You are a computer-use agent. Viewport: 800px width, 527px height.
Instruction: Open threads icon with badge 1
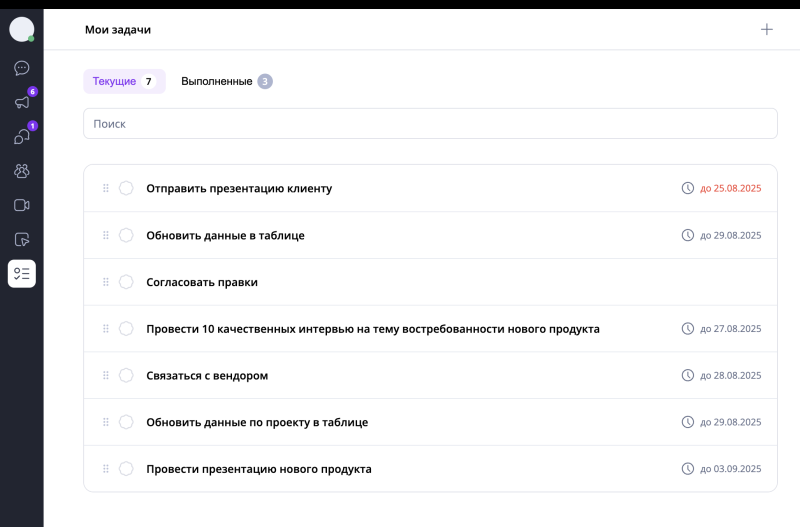tap(21, 136)
